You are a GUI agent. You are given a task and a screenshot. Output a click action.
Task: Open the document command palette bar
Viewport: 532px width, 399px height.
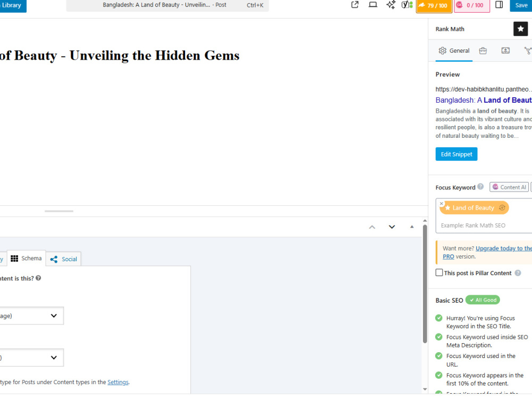pos(168,5)
